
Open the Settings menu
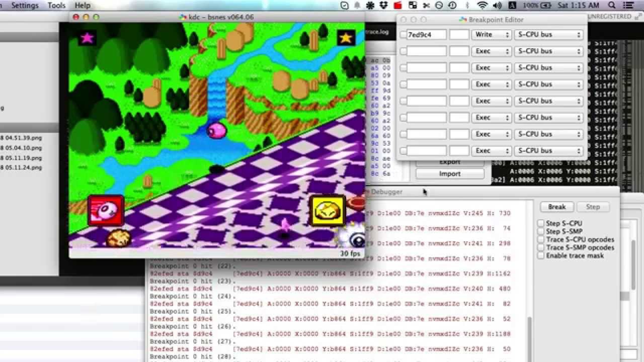25,6
